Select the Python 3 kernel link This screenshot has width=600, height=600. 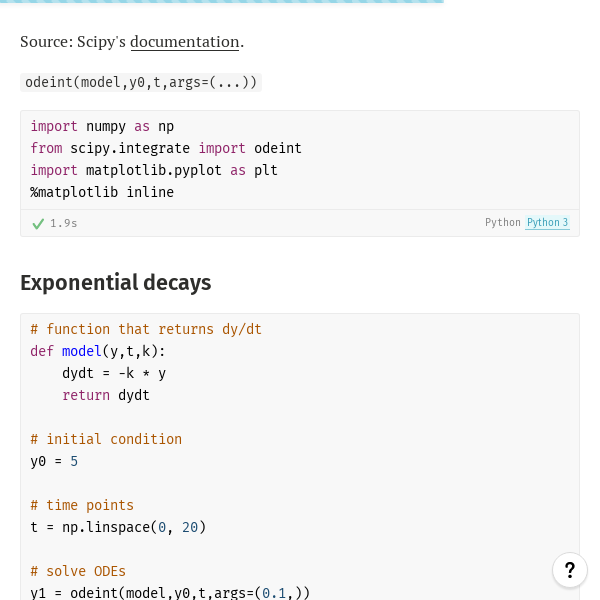coord(547,222)
